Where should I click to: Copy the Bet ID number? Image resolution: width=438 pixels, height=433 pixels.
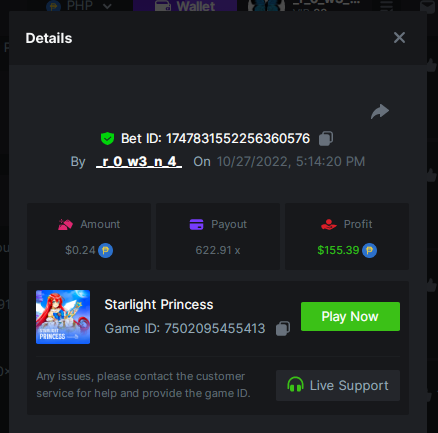326,138
